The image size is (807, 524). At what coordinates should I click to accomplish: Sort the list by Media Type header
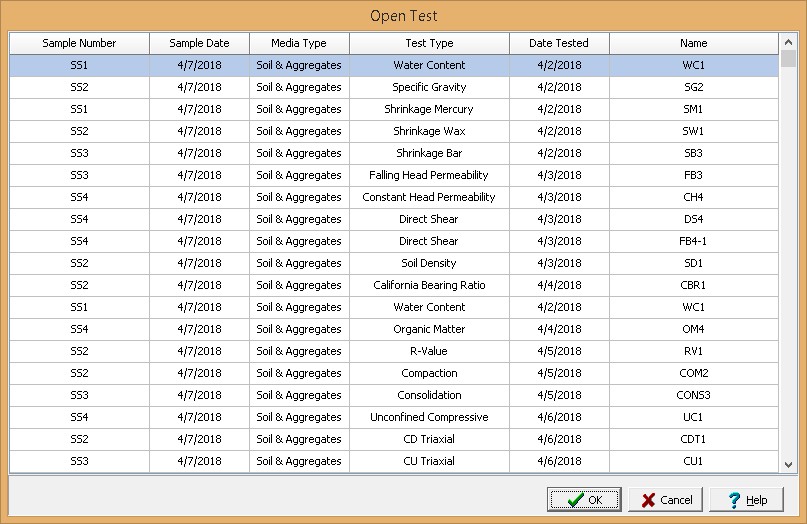pyautogui.click(x=299, y=43)
